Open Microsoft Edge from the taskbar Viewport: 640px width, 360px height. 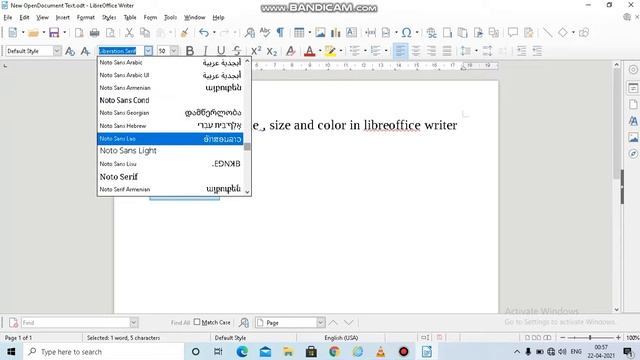click(242, 351)
